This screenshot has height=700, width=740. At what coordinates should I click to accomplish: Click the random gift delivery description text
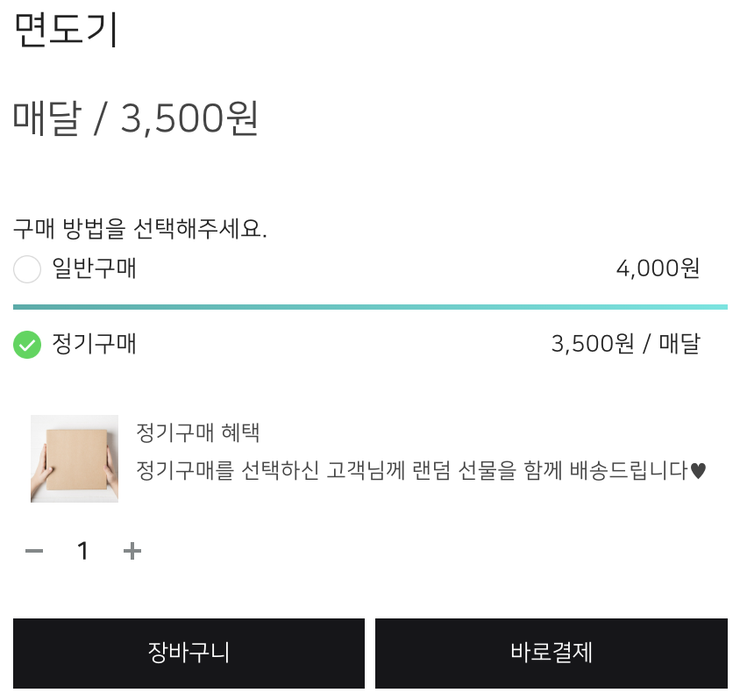[x=412, y=471]
